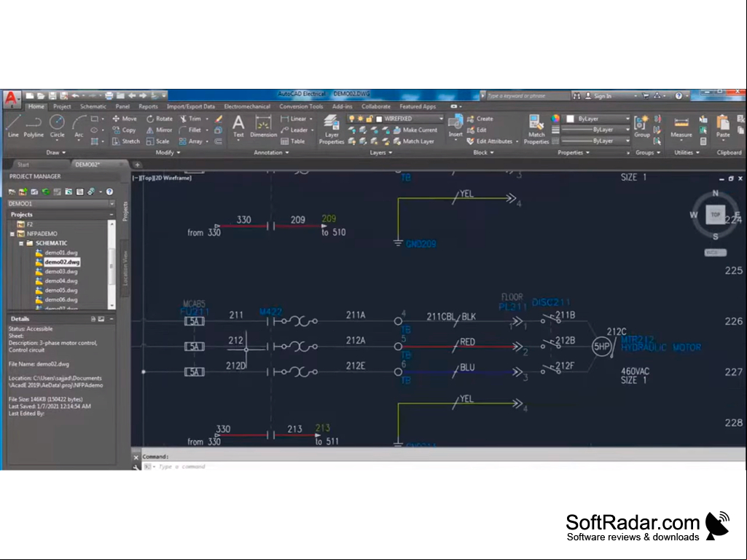Click the Save icon in quick access toolbar
This screenshot has width=747, height=560.
coord(52,95)
